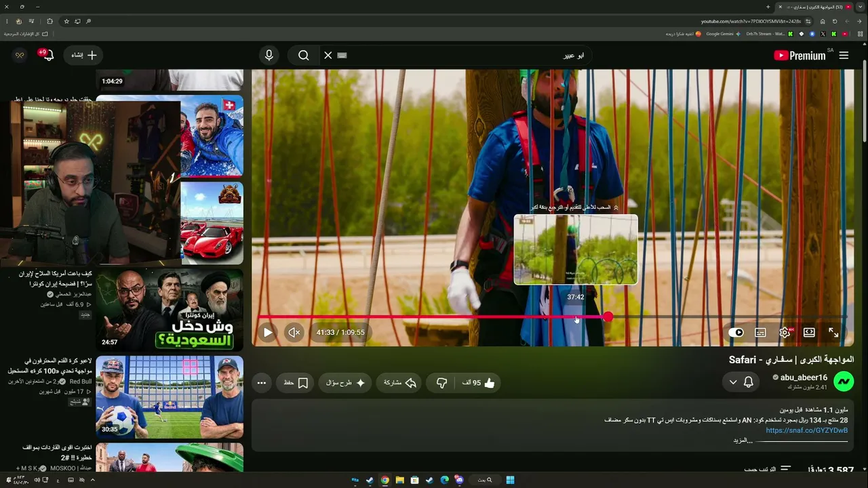The image size is (868, 488).
Task: Dislike the video
Action: click(441, 383)
